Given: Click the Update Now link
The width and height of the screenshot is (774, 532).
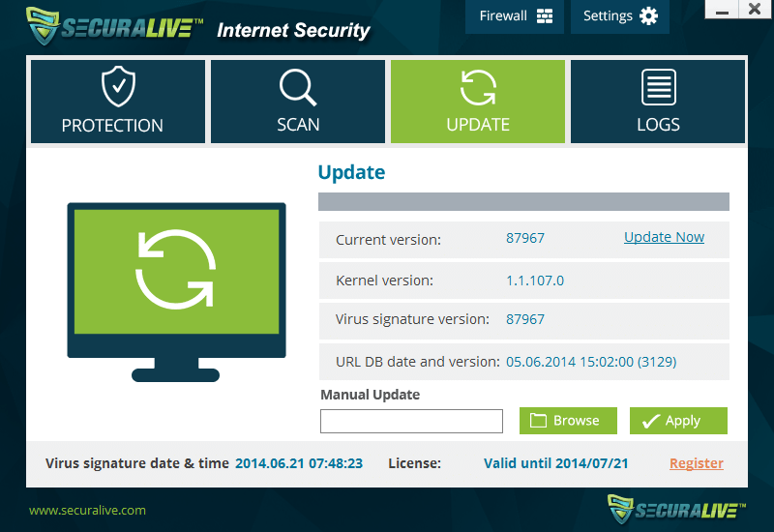Looking at the screenshot, I should click(x=664, y=237).
